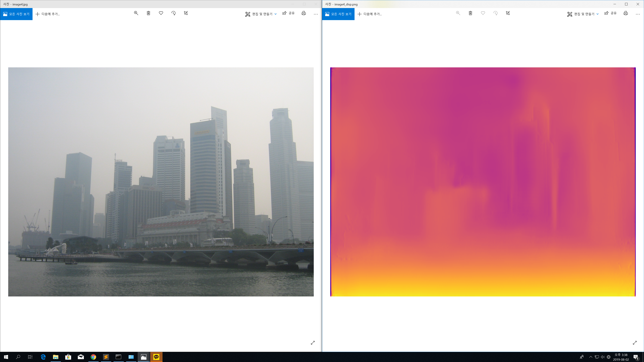Click 공유 share button in left window
Screen dimensions: 644x362
(x=288, y=13)
